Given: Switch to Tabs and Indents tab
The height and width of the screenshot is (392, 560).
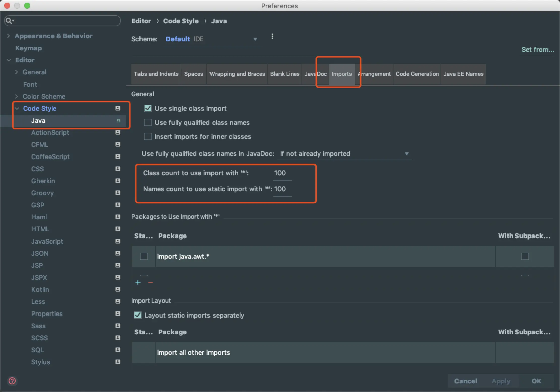Looking at the screenshot, I should pos(156,74).
